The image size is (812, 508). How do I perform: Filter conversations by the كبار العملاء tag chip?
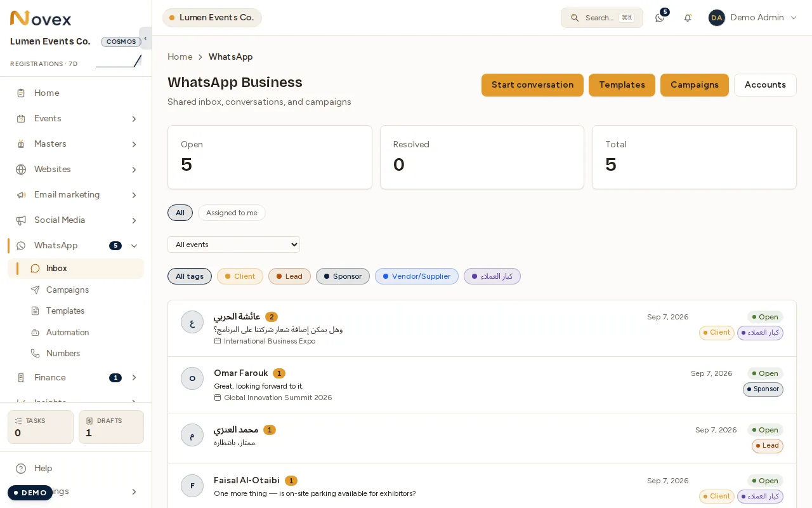coord(492,276)
